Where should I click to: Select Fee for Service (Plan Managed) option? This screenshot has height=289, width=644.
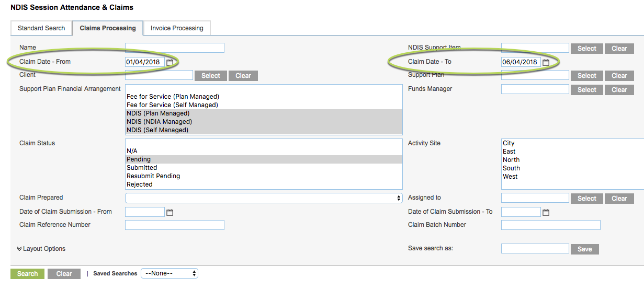click(264, 97)
